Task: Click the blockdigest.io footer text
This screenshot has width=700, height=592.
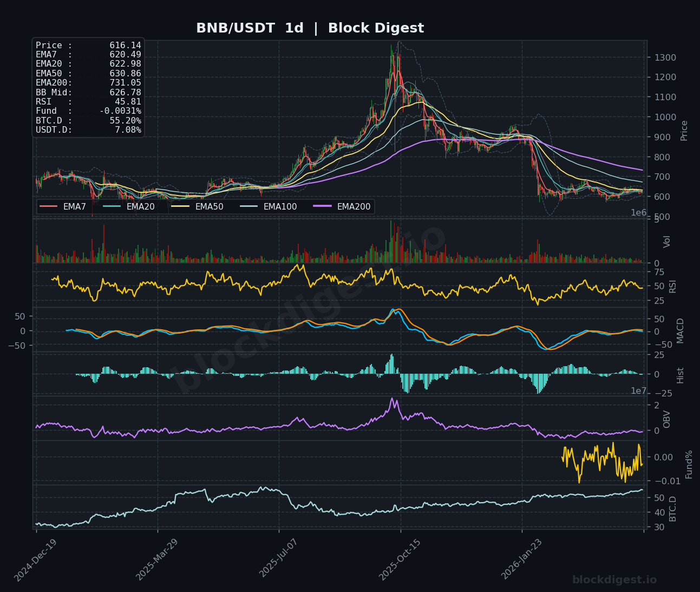Action: [614, 580]
